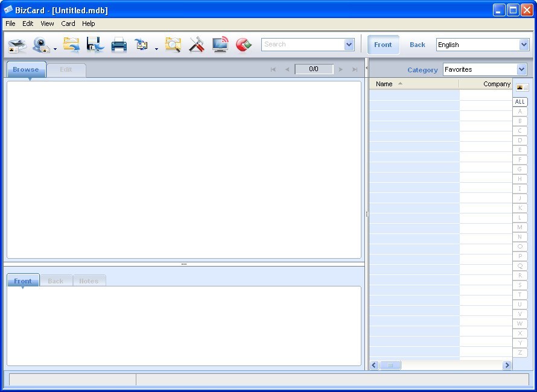The image size is (537, 392).
Task: Click the last record navigation arrow
Action: [355, 69]
